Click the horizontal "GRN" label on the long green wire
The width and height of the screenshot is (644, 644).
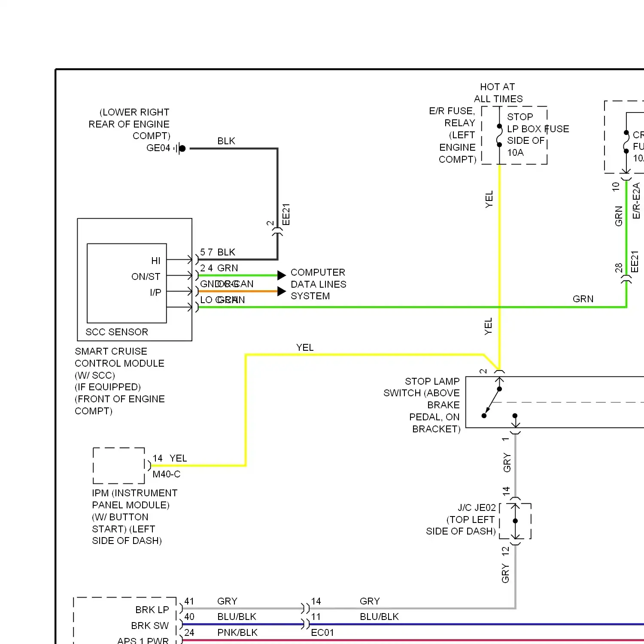coord(583,299)
